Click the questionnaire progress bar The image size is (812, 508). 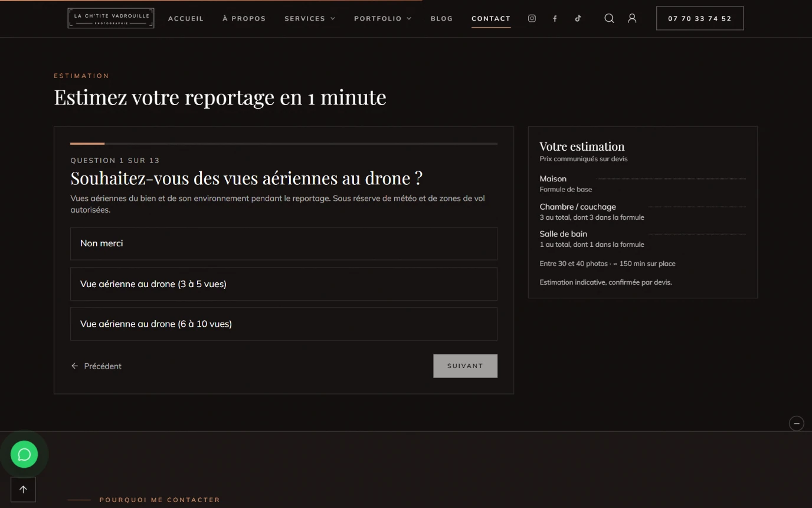pyautogui.click(x=284, y=144)
